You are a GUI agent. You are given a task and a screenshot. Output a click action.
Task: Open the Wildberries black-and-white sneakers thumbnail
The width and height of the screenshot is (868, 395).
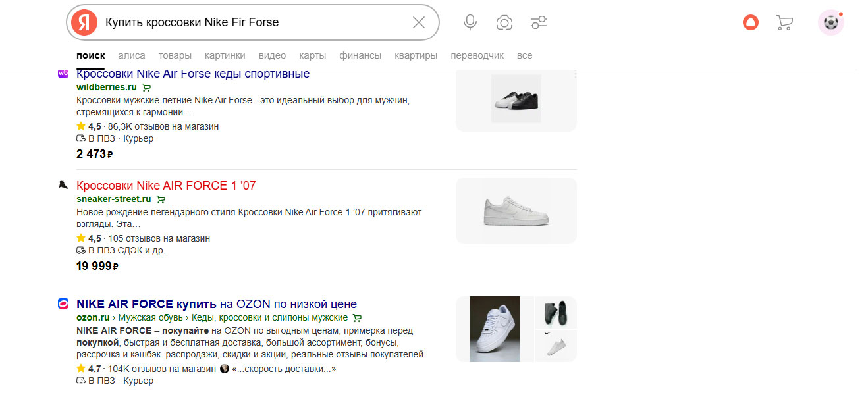516,99
